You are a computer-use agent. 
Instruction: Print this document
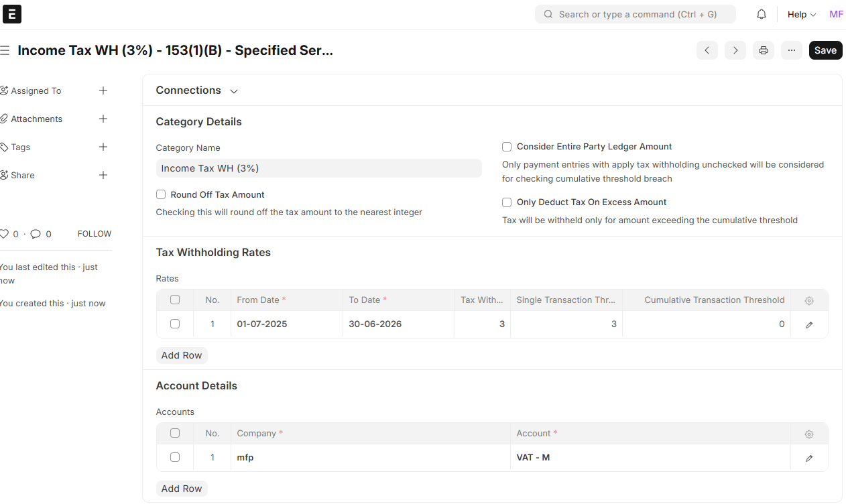coord(764,50)
